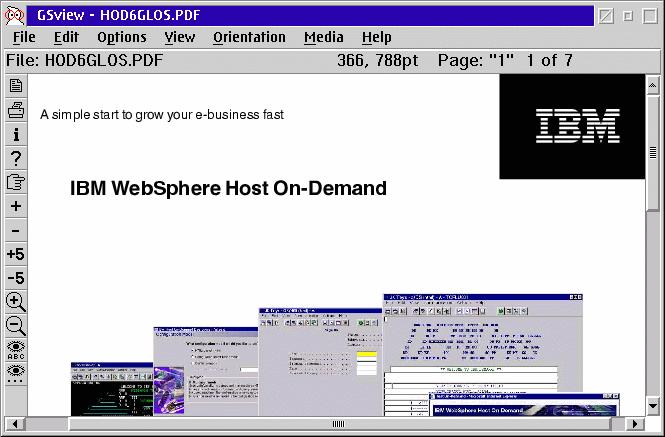Viewport: 665px width, 437px height.
Task: Jump back five pages with -5
Action: pos(16,278)
